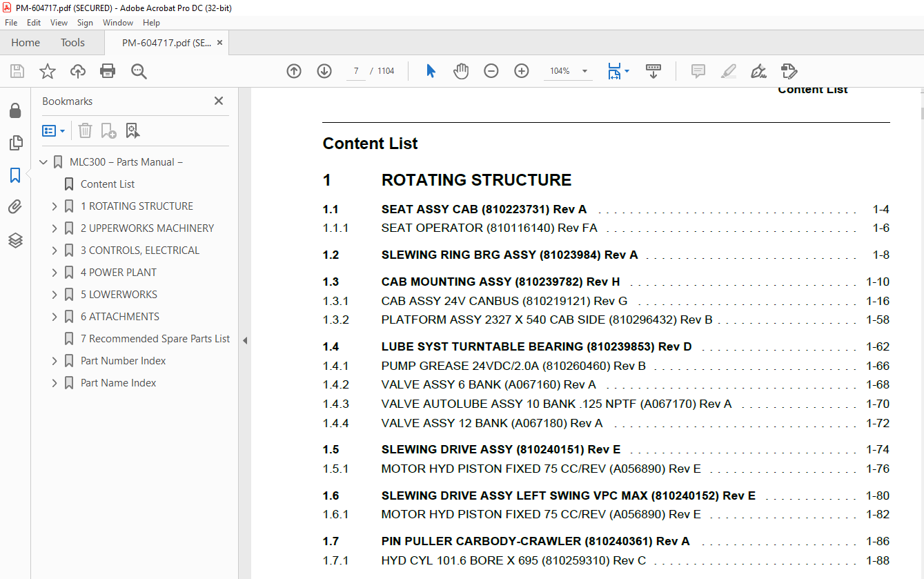Switch to the Tools tab
This screenshot has width=924, height=579.
pyautogui.click(x=72, y=43)
